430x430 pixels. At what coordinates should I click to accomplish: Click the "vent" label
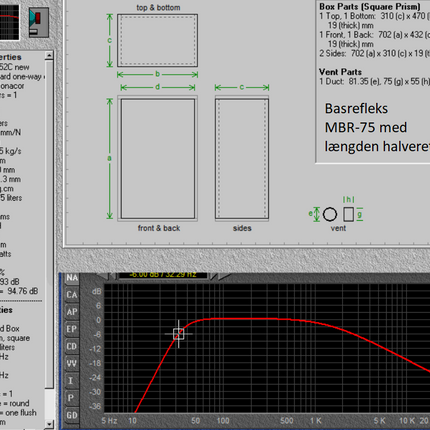pos(338,228)
